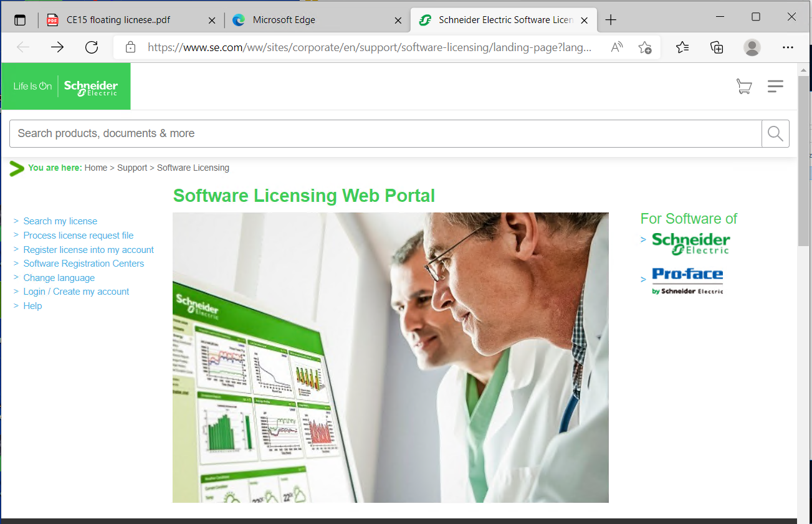
Task: Add this page to favorites
Action: 645,47
